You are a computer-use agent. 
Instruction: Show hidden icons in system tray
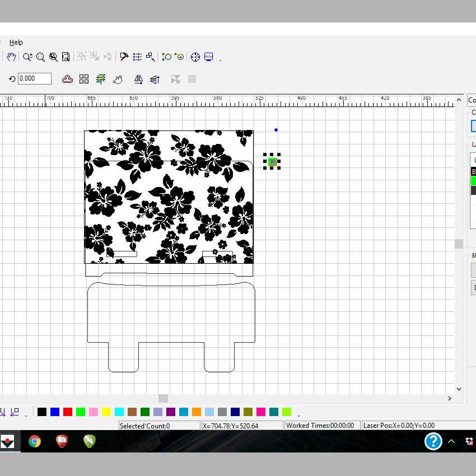pos(451,441)
